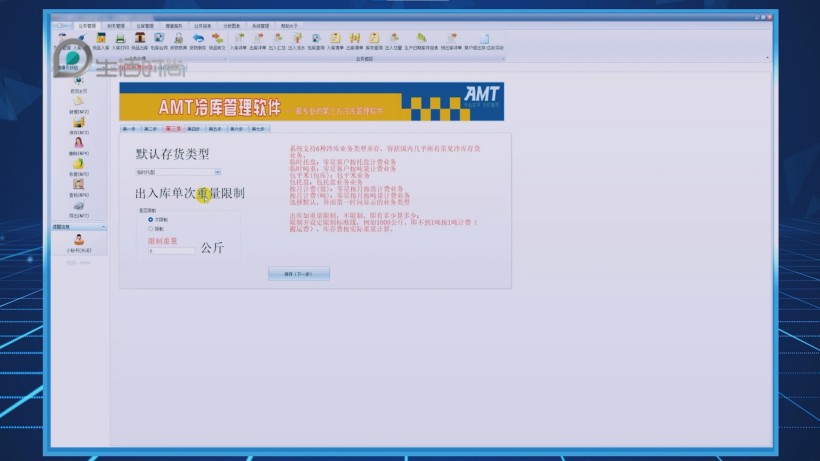This screenshot has width=820, height=461.
Task: Click the 保存(下一步) save and next button
Action: [x=299, y=274]
